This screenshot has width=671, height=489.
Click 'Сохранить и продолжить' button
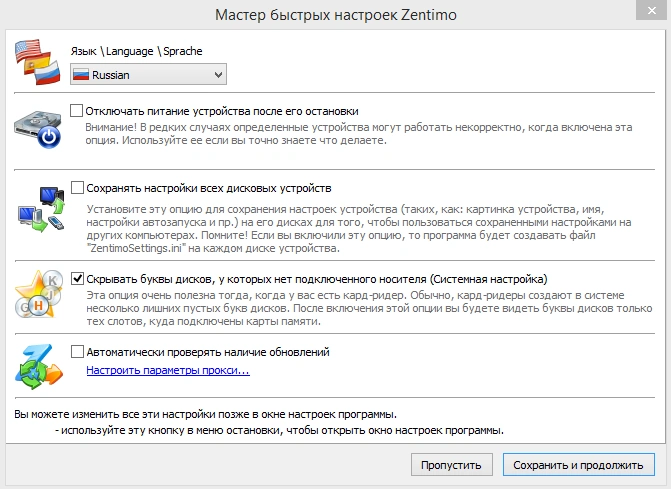click(579, 465)
